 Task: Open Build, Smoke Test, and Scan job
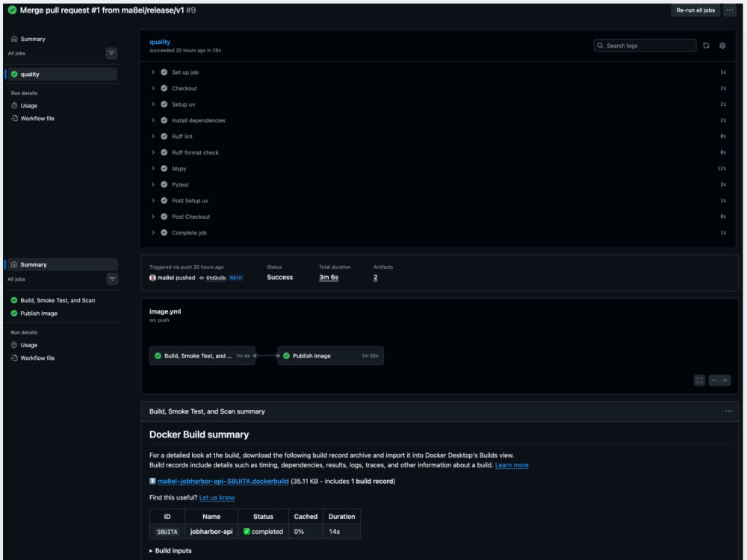pyautogui.click(x=58, y=300)
